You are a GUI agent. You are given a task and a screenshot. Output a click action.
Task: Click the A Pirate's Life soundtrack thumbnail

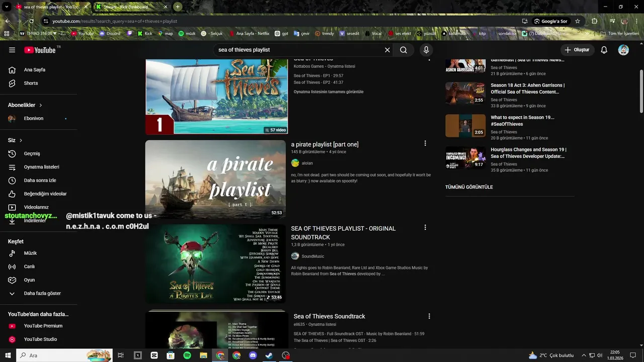pyautogui.click(x=215, y=263)
